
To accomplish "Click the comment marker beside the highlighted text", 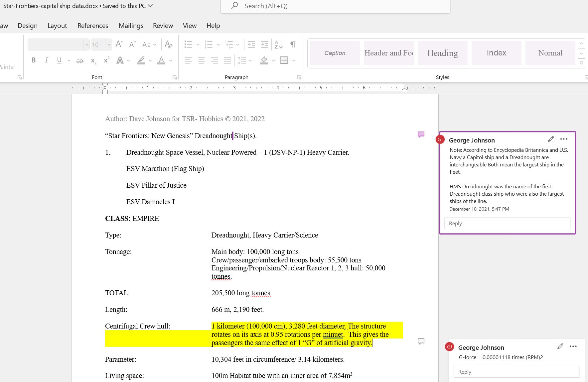I will [x=421, y=341].
